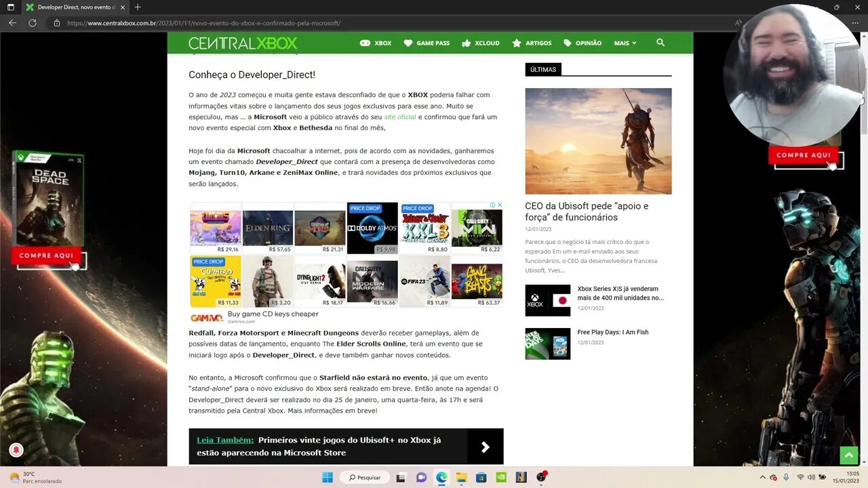Viewport: 868px width, 488px height.
Task: Select the ÚLTIMAS sidebar tab
Action: (543, 69)
